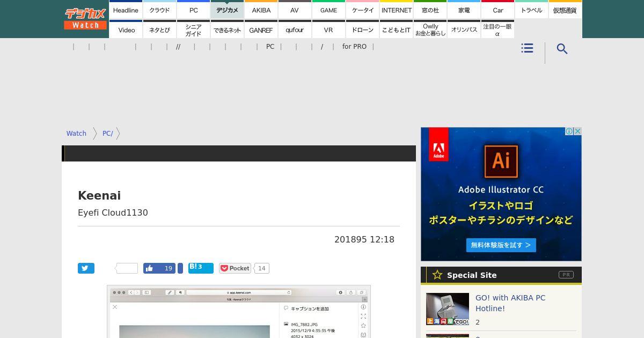Viewport: 644px width, 338px height.
Task: Open the GAME Watch tab
Action: [328, 10]
